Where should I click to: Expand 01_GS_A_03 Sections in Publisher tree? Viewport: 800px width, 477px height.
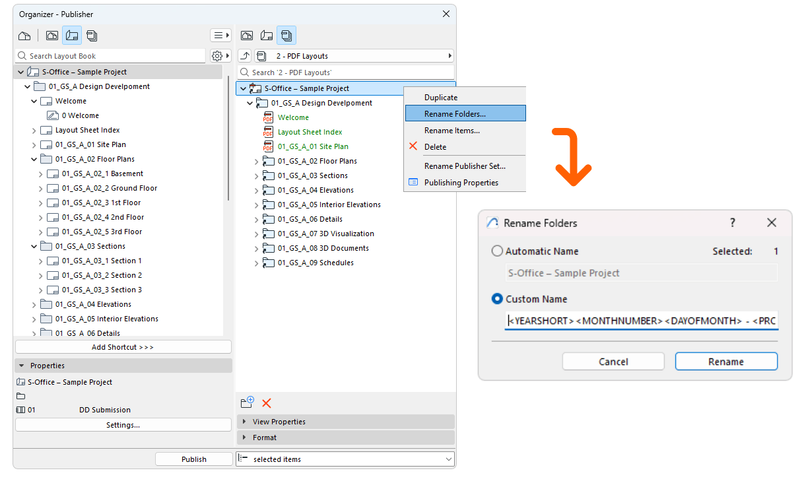point(257,175)
